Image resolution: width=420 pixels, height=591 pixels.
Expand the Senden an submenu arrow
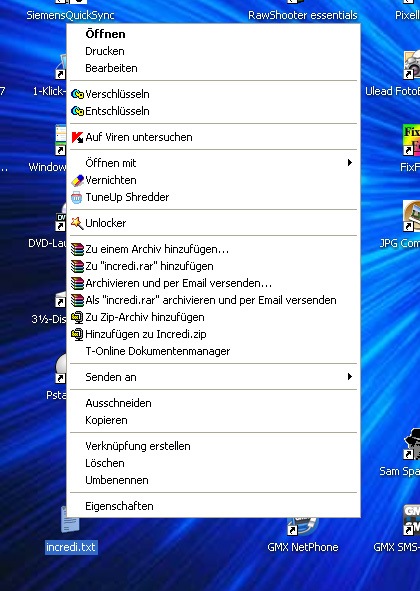pyautogui.click(x=350, y=377)
